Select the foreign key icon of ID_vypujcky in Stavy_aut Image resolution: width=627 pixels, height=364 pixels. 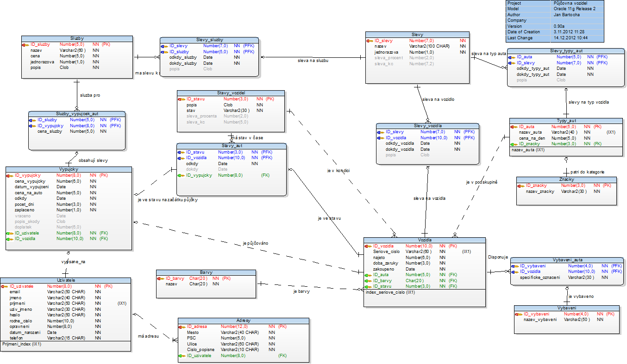(181, 175)
